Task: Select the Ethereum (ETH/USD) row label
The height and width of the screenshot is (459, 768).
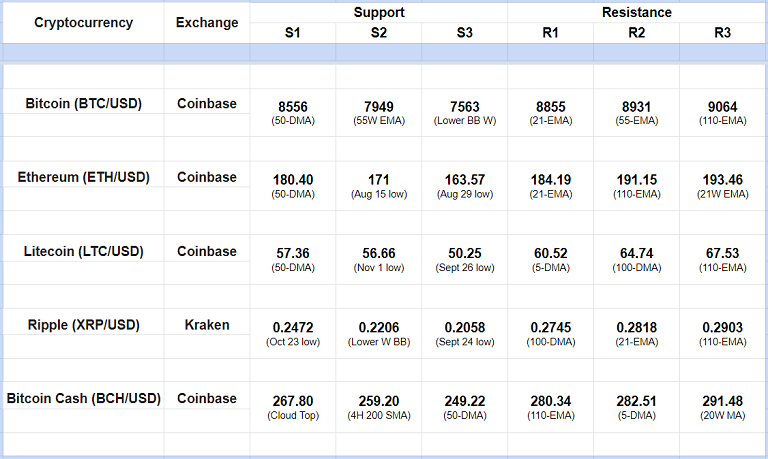Action: coord(83,177)
